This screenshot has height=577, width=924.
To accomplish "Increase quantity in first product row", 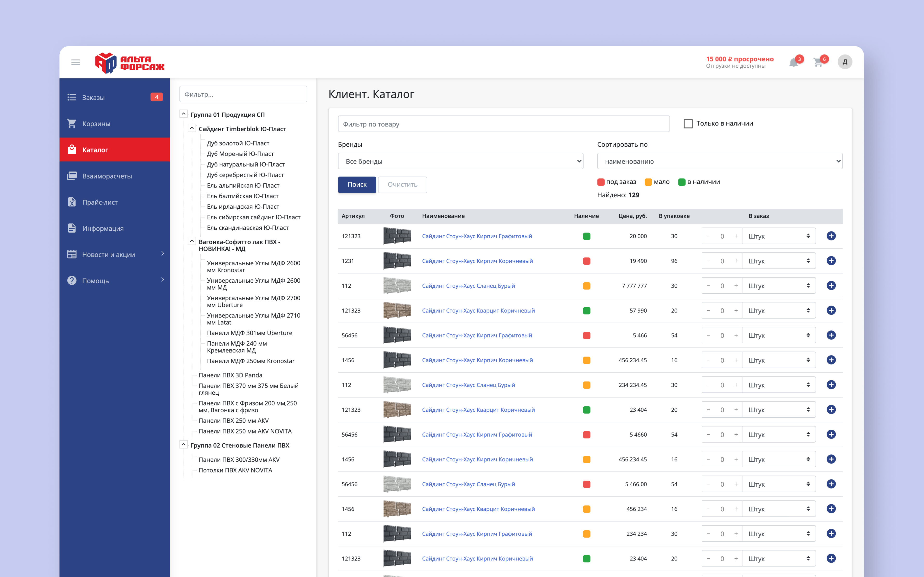I will (736, 236).
